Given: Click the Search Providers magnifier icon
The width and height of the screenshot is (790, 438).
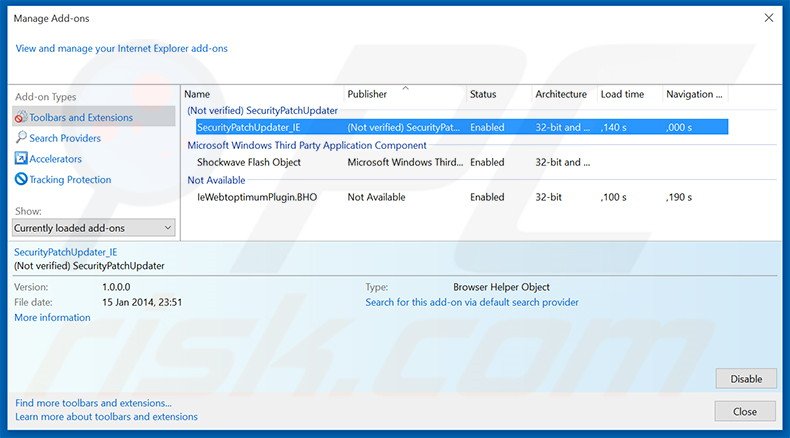Looking at the screenshot, I should click(x=21, y=137).
